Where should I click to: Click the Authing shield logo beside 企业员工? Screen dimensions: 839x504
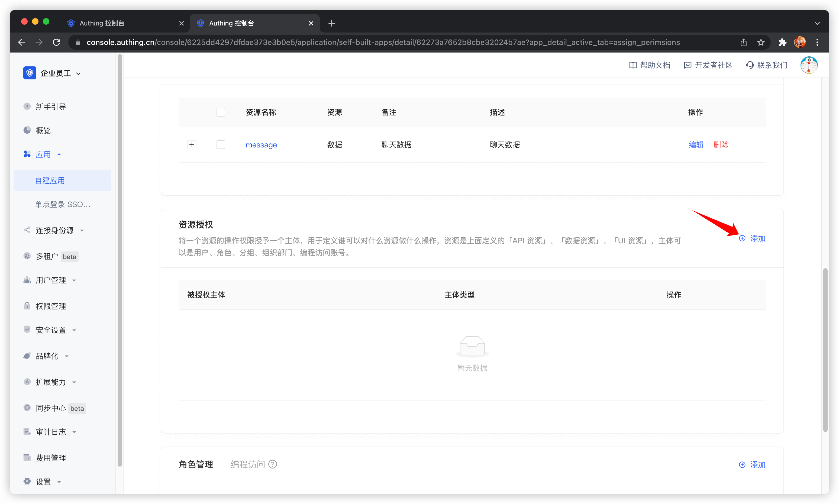pyautogui.click(x=30, y=73)
